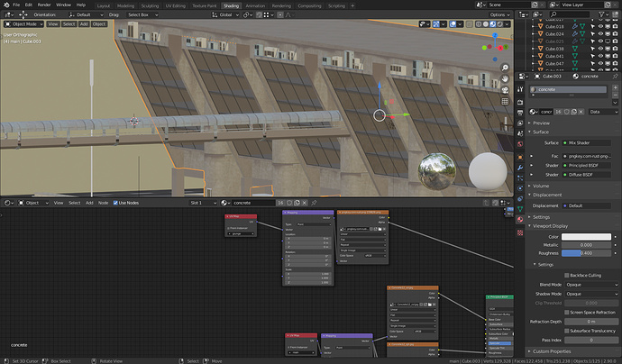Expand the Custom Properties panel

point(552,351)
